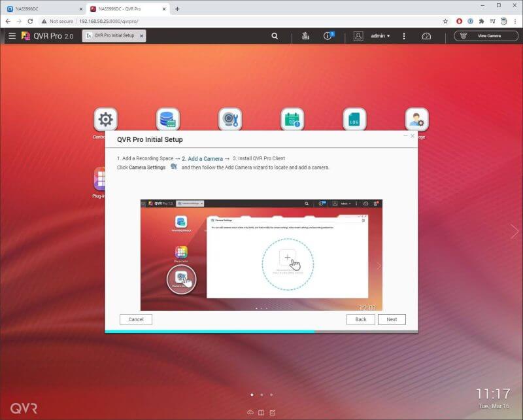The height and width of the screenshot is (420, 523).
Task: Click the View Camera button
Action: [485, 36]
